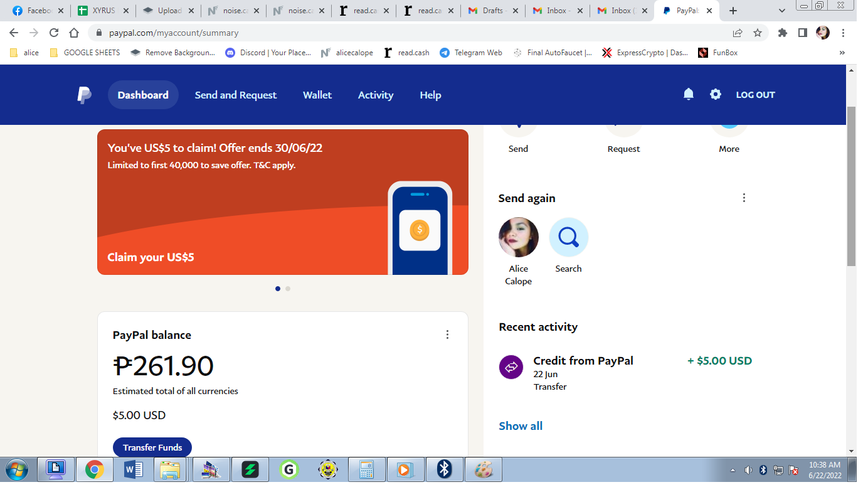This screenshot has width=868, height=492.
Task: Click the Send quick action label
Action: pos(518,149)
